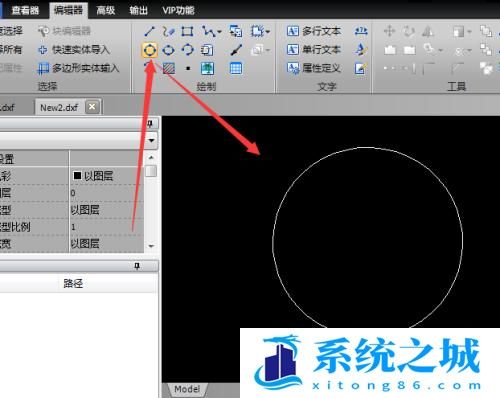Click the Move tool cross-arrows icon
This screenshot has height=398, width=500.
[x=389, y=32]
